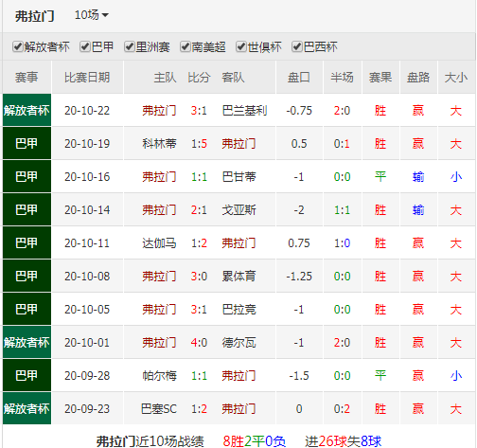The width and height of the screenshot is (477, 448).
Task: Toggle the 巴西杯 checkbox
Action: (x=297, y=46)
